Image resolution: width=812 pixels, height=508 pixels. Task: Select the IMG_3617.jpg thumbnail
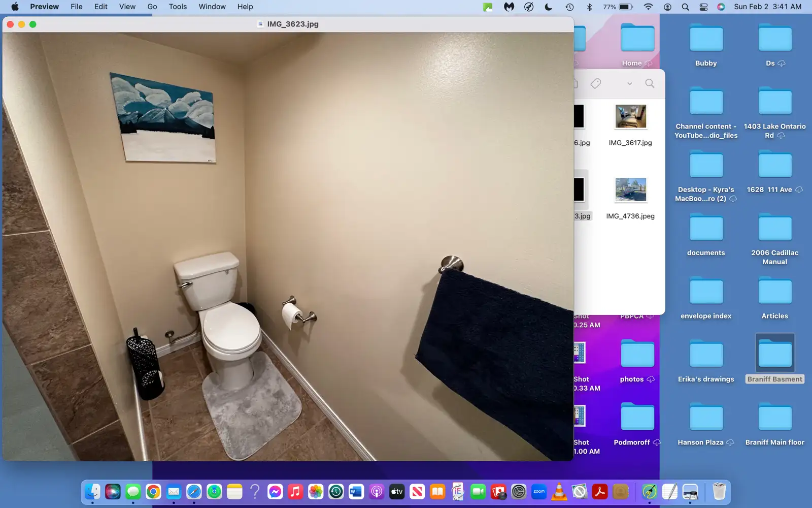630,117
